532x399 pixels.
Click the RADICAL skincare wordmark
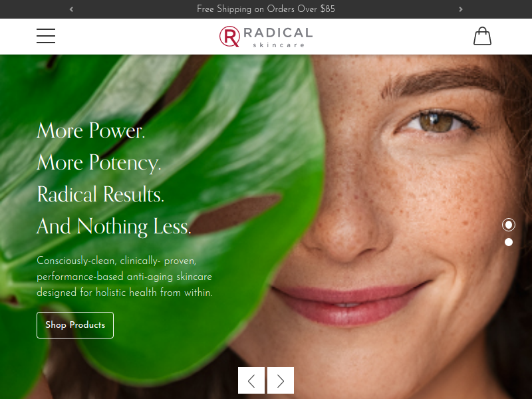point(278,37)
